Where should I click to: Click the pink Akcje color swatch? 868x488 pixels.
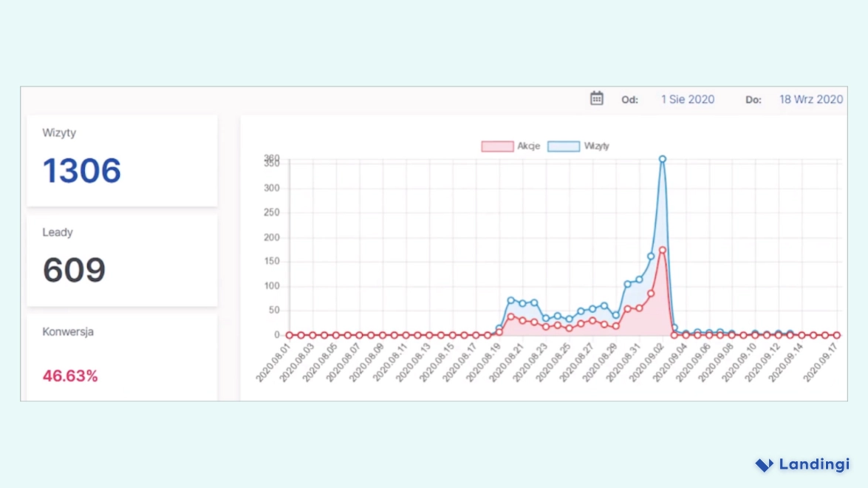pyautogui.click(x=496, y=146)
